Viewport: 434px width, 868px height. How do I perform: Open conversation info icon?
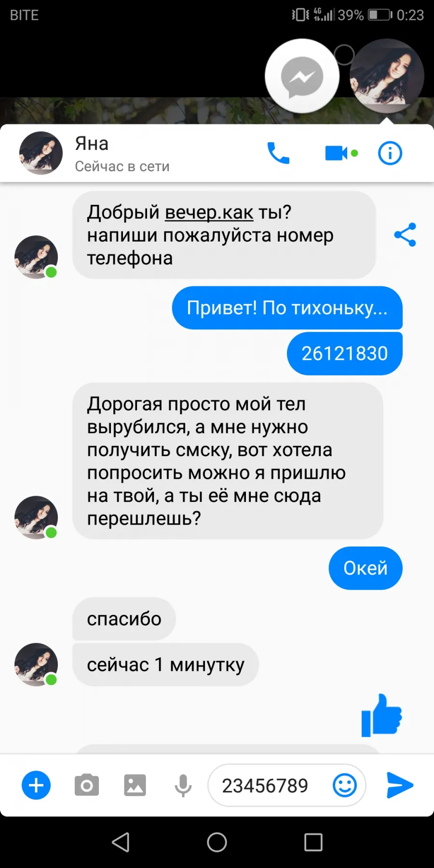pyautogui.click(x=390, y=153)
